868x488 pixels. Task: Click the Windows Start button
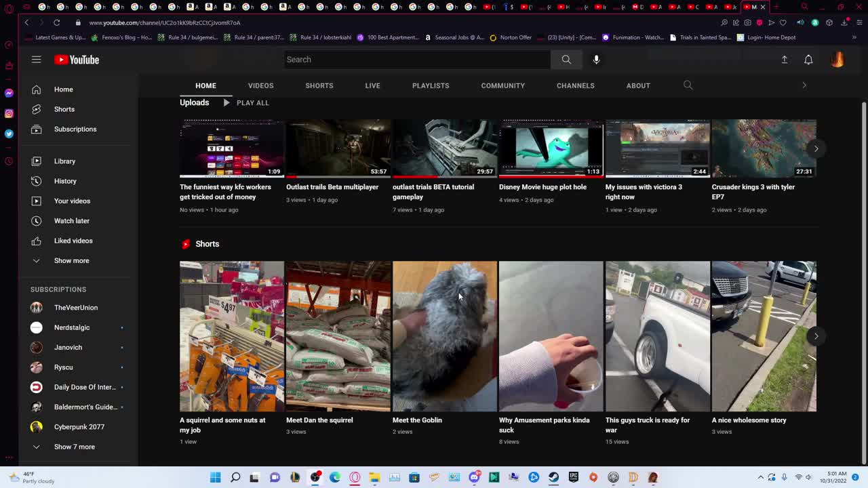click(x=215, y=477)
